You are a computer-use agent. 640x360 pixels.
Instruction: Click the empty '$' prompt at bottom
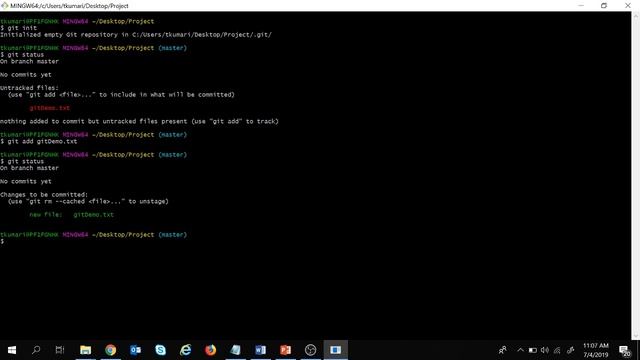(2, 242)
